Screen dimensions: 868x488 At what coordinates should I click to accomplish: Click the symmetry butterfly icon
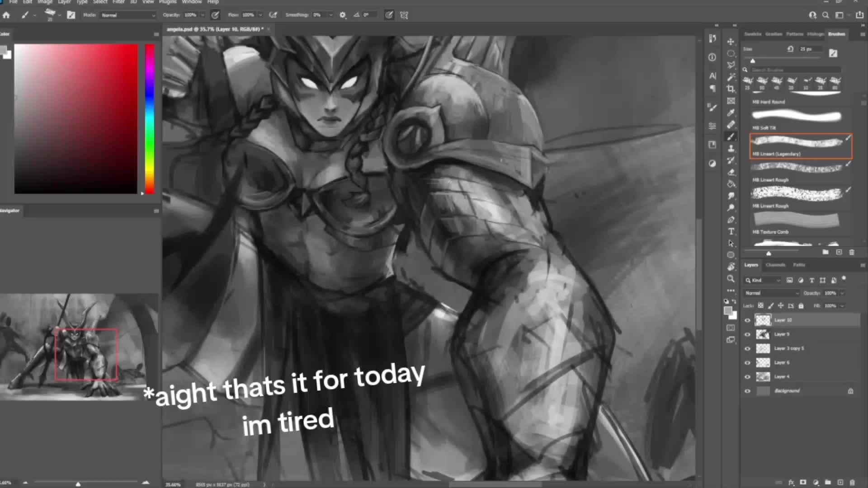pos(404,15)
